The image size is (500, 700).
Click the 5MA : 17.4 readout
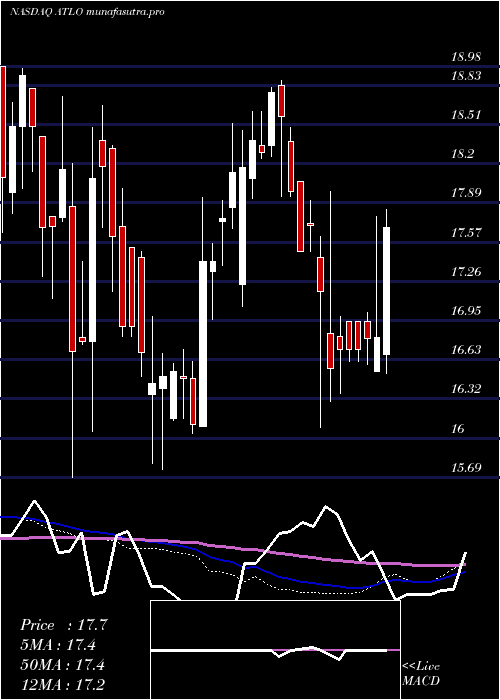[58, 645]
